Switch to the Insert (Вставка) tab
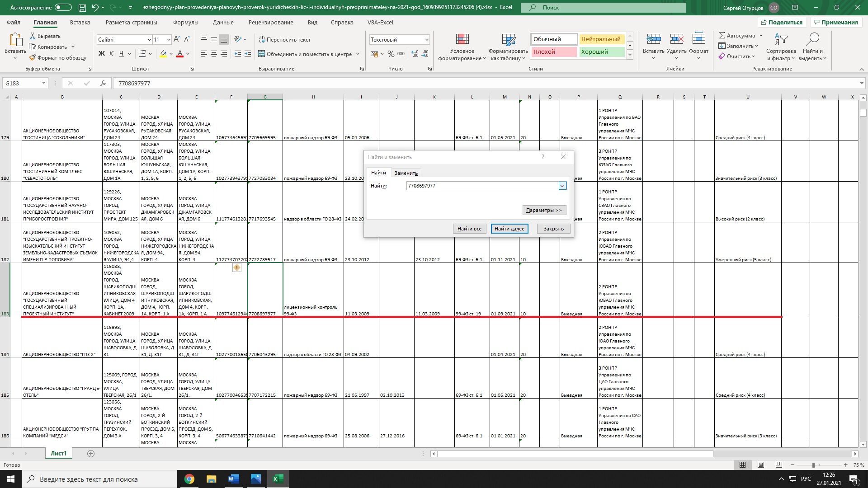 tap(80, 22)
